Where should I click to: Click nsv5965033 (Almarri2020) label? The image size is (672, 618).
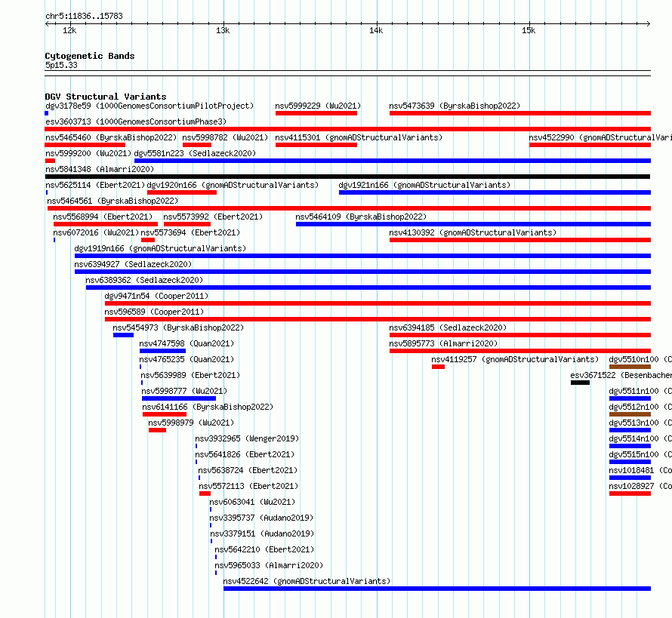point(269,565)
